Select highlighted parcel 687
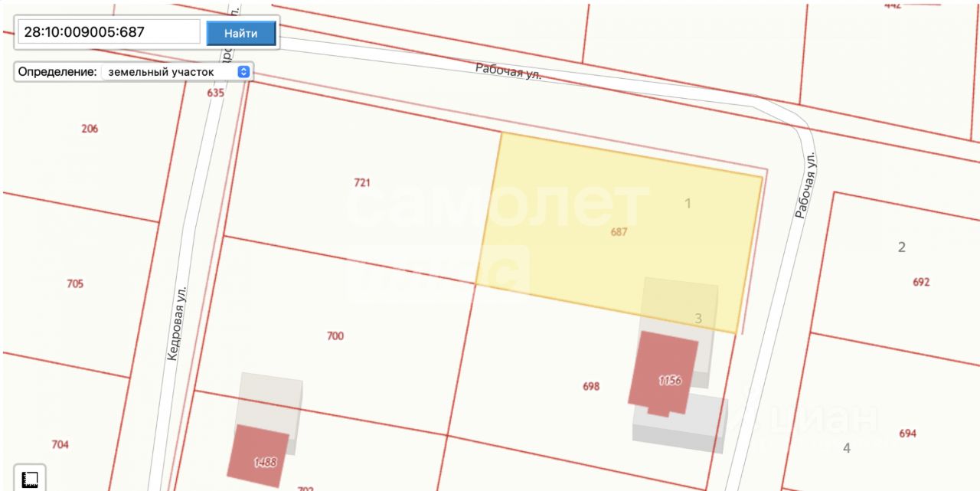This screenshot has height=491, width=980. 619,231
